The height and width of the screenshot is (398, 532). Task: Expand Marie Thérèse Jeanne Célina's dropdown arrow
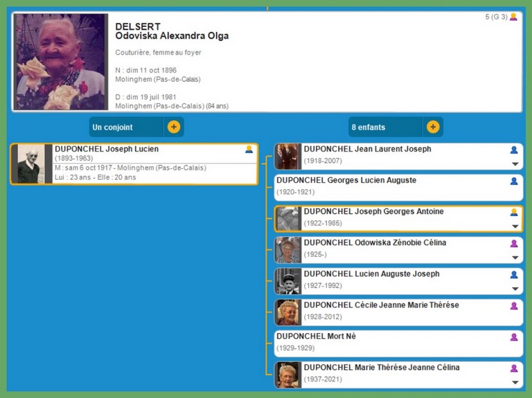pyautogui.click(x=515, y=382)
